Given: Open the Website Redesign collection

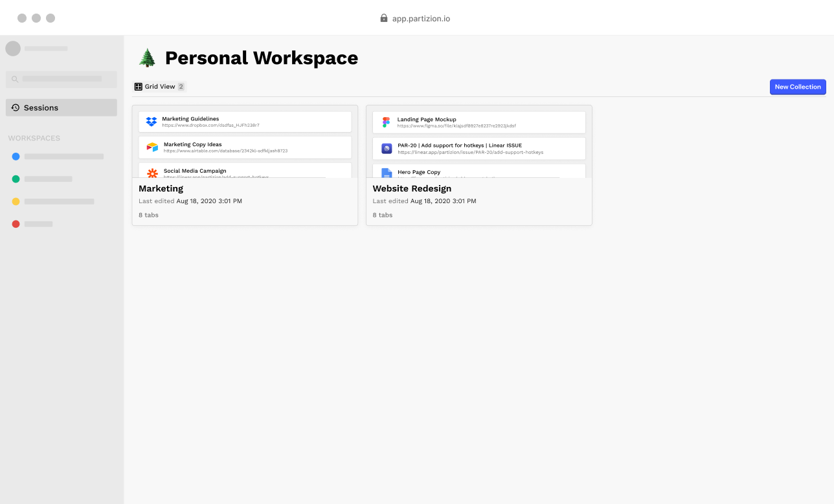Looking at the screenshot, I should [x=412, y=188].
